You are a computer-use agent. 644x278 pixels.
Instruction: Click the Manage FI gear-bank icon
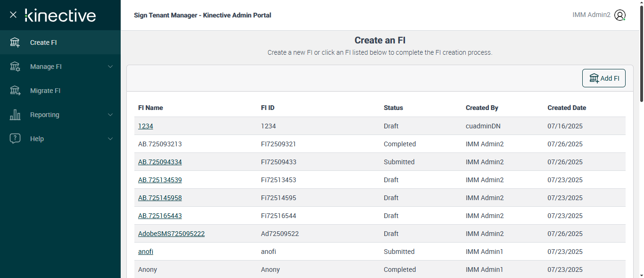(15, 67)
